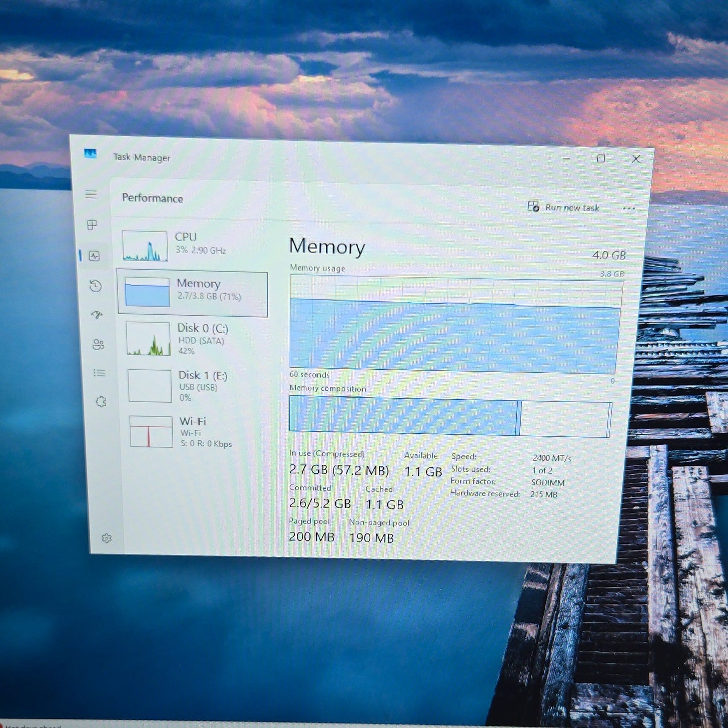This screenshot has width=728, height=728.
Task: Click the Available memory value
Action: click(x=423, y=472)
